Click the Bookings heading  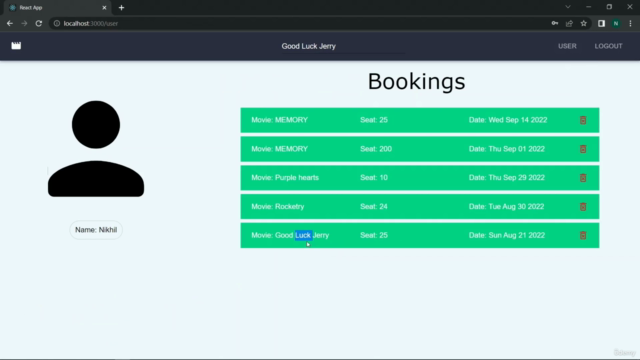pos(416,82)
